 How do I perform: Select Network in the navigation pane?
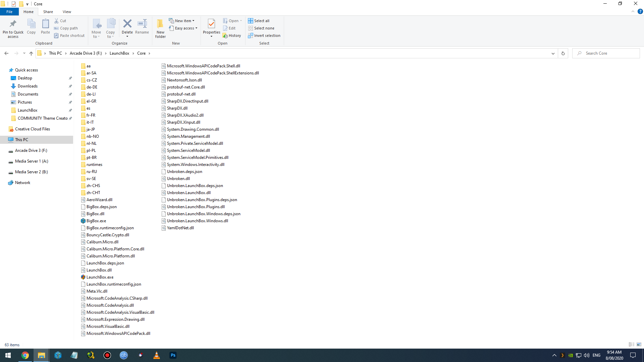pos(22,183)
